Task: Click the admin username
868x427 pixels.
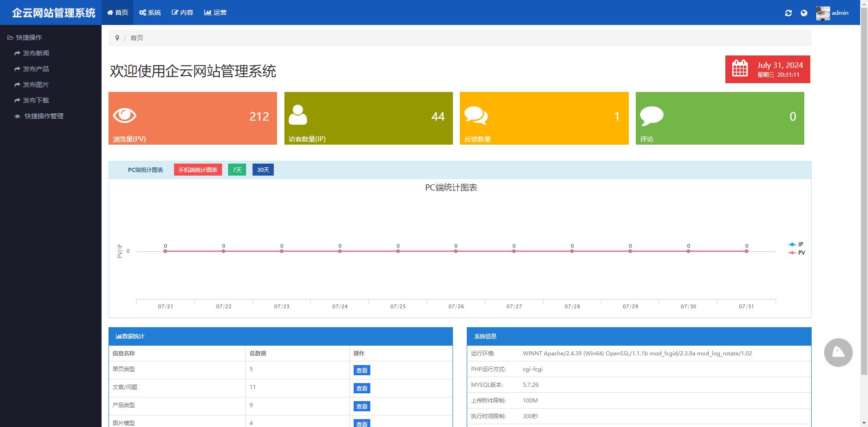Action: 840,13
